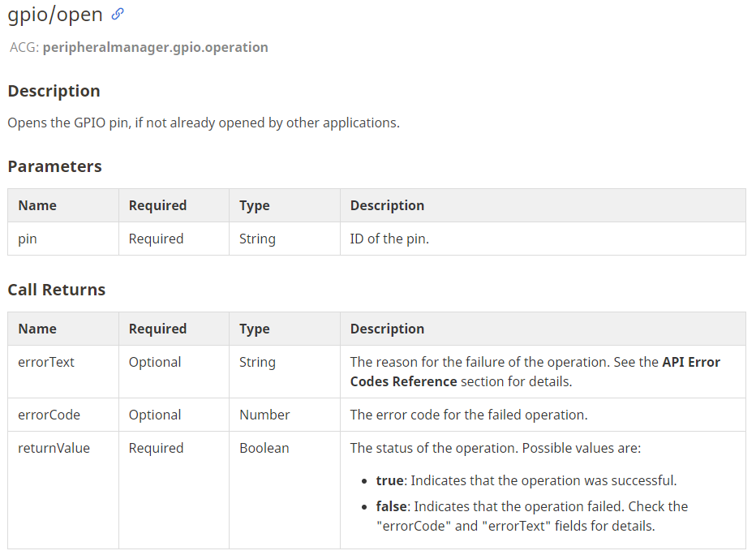Open the API Error Codes Reference link
Viewport: 756px width, 555px height.
[x=535, y=372]
